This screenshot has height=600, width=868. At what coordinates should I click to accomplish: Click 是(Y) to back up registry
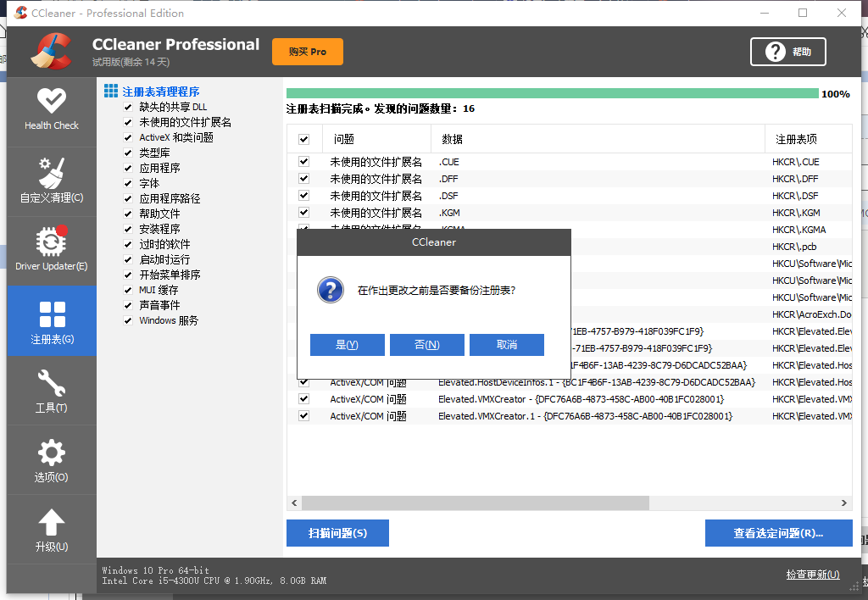[347, 345]
